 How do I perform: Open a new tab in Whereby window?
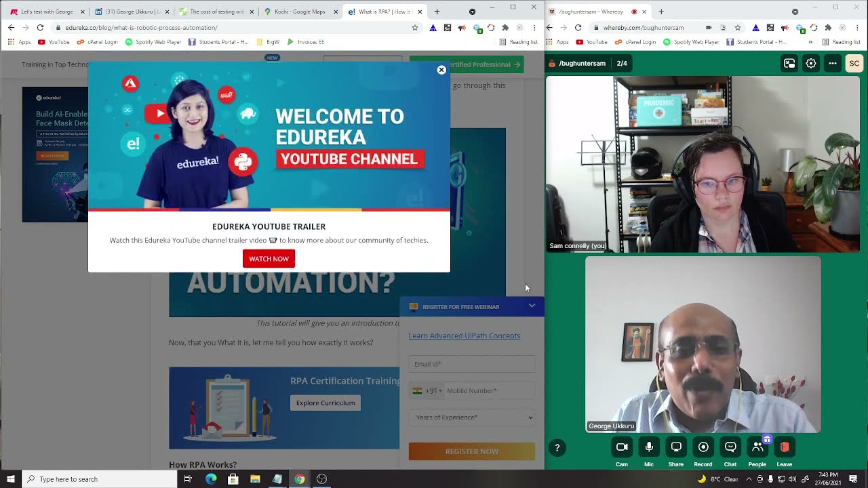(x=661, y=12)
